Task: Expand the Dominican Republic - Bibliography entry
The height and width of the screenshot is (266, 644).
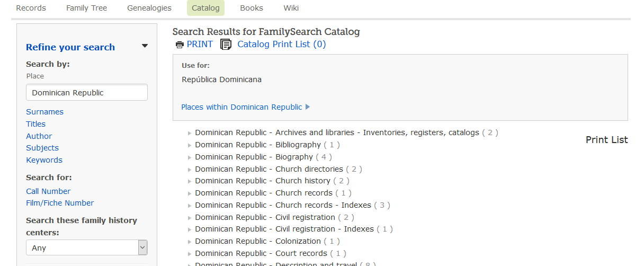Action: pyautogui.click(x=190, y=145)
